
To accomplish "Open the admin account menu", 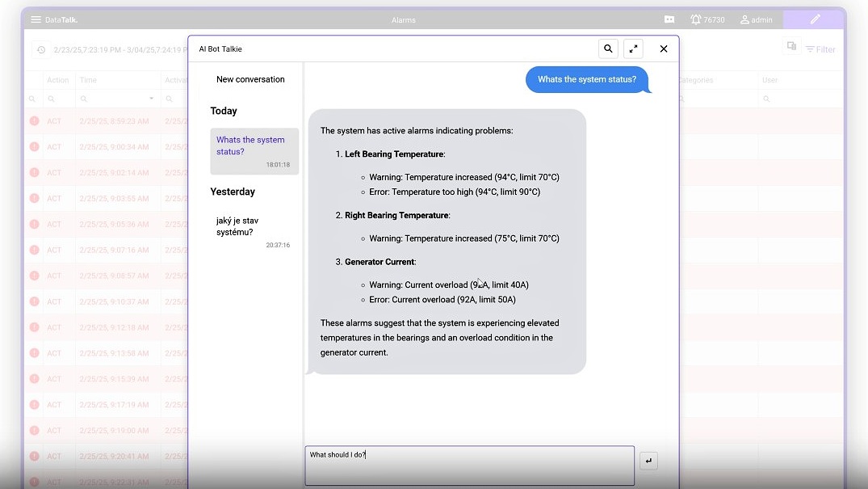I will coord(756,19).
